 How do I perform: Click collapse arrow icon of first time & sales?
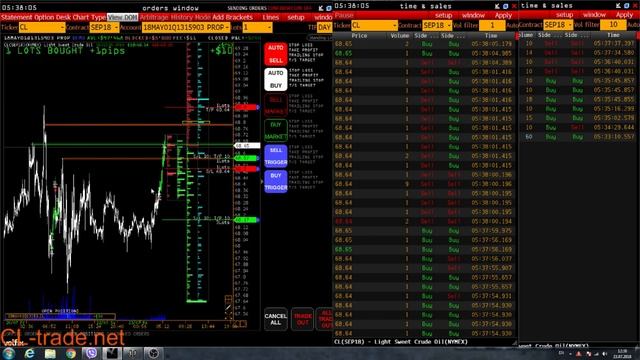pos(497,6)
